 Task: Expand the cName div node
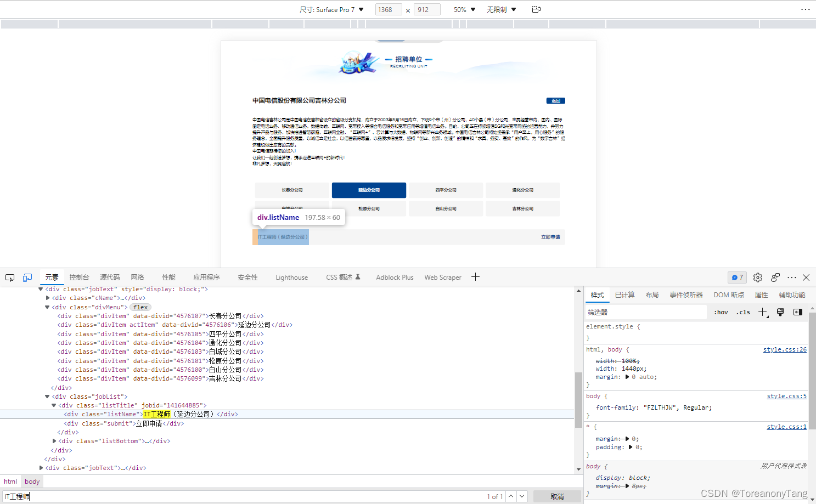pos(47,298)
